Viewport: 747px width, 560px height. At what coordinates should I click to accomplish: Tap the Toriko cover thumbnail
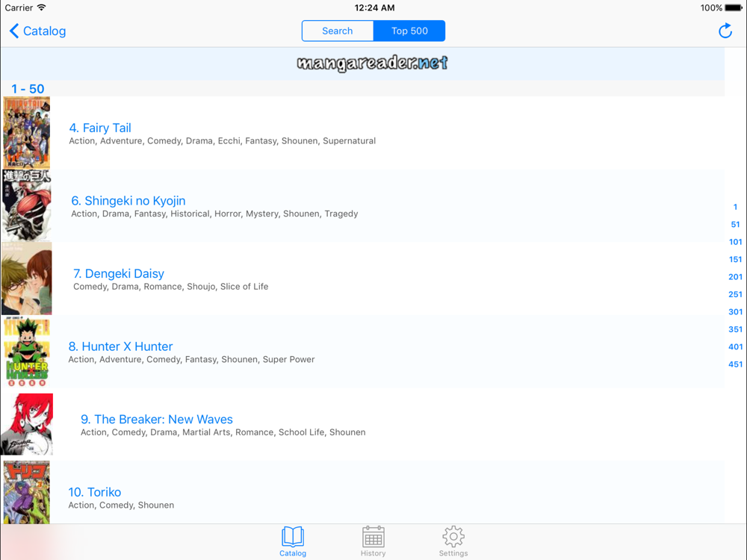[x=27, y=492]
